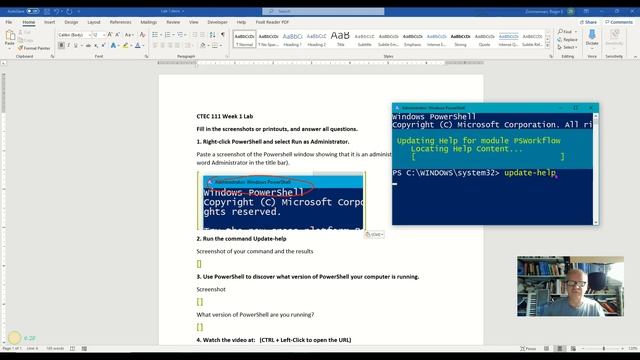Click the Increase Font Size icon
The height and width of the screenshot is (360, 640).
tap(110, 35)
